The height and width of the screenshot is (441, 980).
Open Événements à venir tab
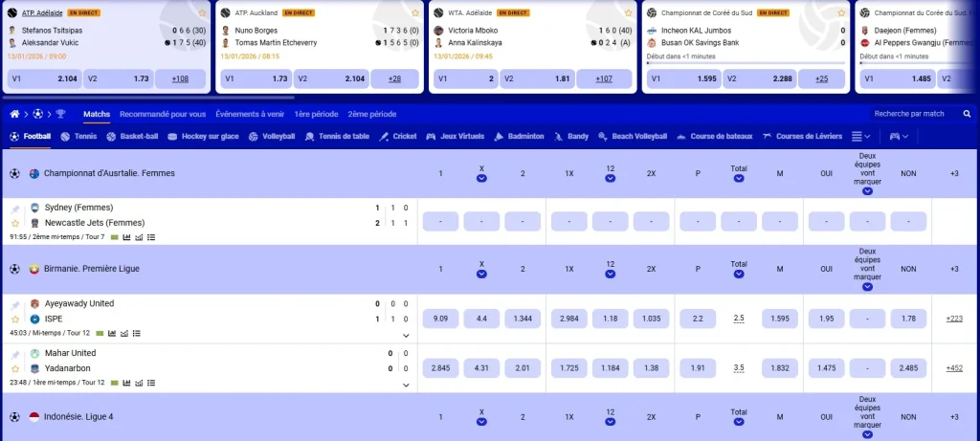250,114
